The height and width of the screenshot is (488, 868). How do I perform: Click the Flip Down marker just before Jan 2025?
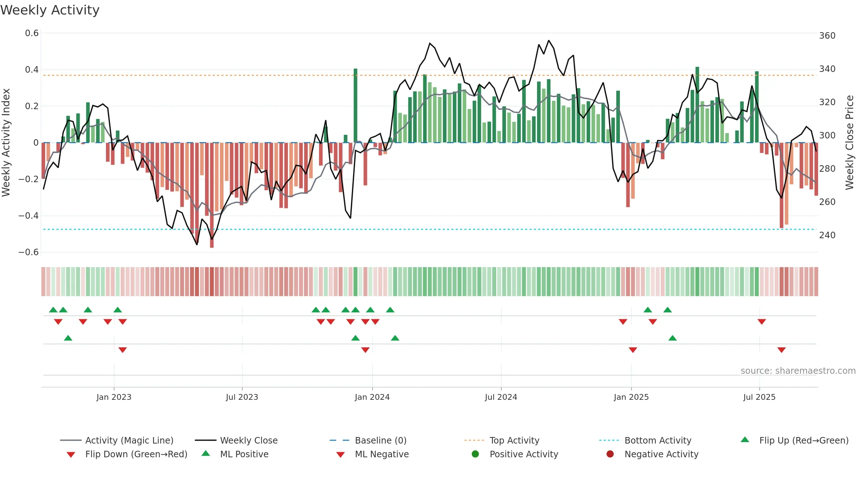623,322
